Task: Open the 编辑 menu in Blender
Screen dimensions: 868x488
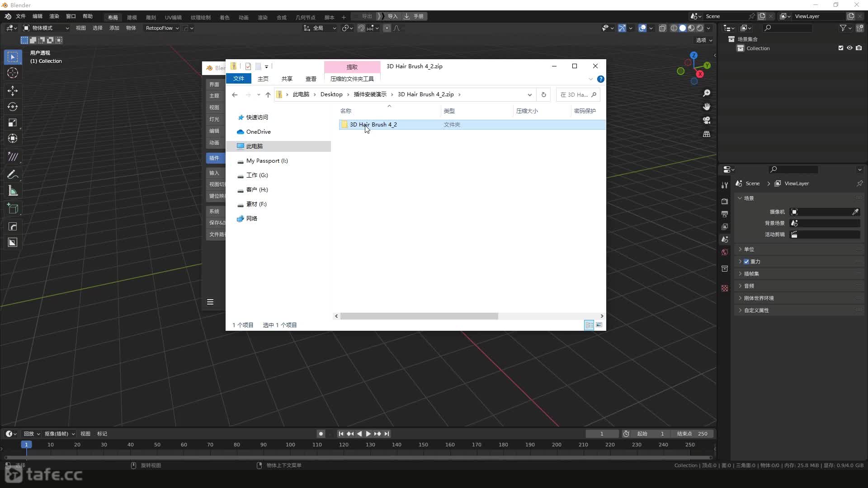Action: 38,16
